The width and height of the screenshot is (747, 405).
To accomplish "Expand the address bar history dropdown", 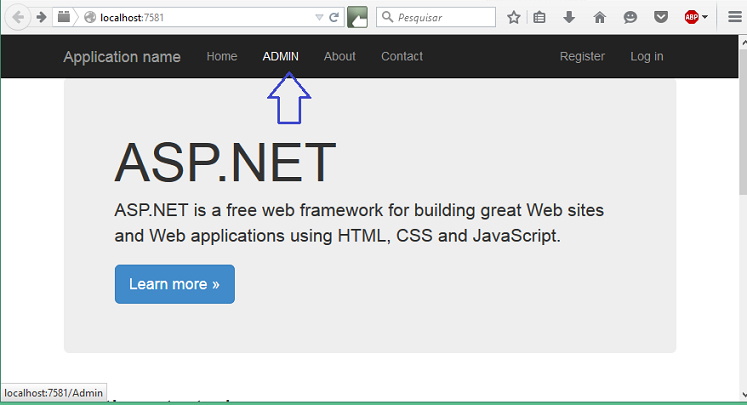I will coord(319,18).
